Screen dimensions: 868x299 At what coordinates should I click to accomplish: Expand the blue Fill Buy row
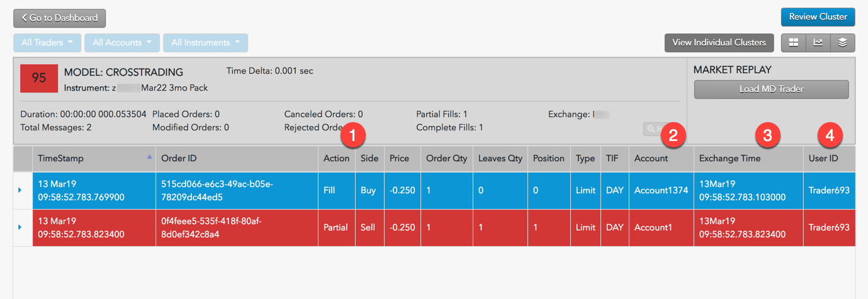(x=20, y=189)
